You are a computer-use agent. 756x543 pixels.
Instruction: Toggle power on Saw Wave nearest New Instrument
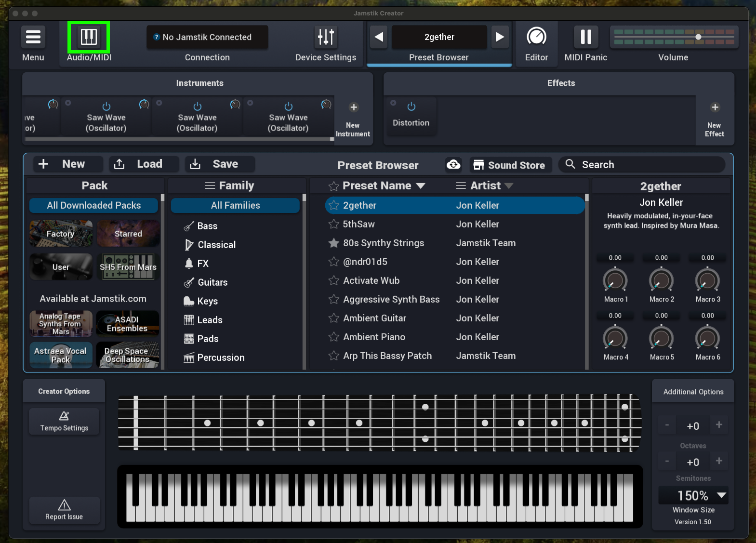289,106
